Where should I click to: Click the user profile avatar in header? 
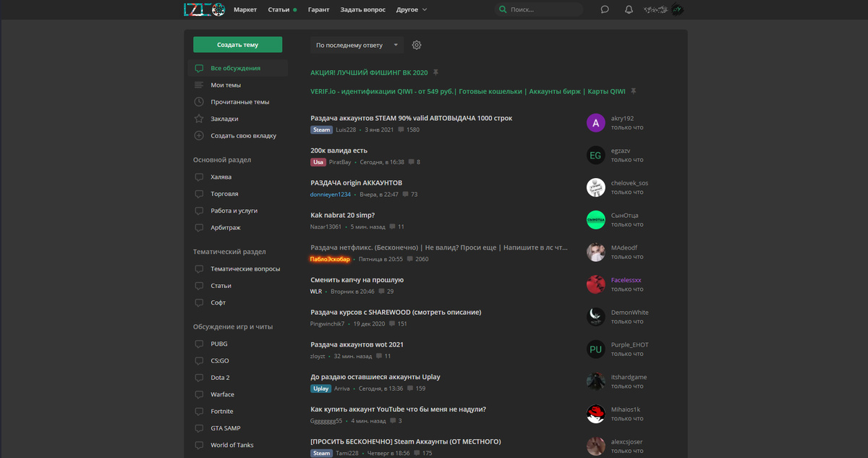(x=677, y=9)
